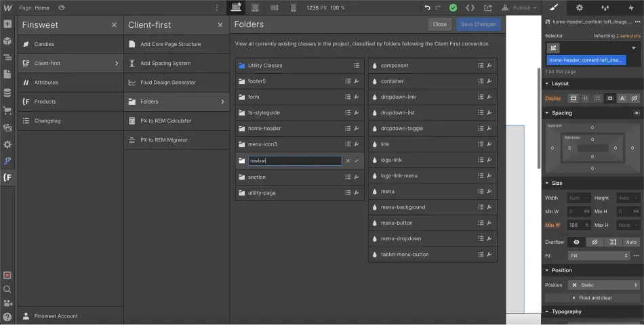Switch to the Interactions lightning tab

[x=631, y=7]
